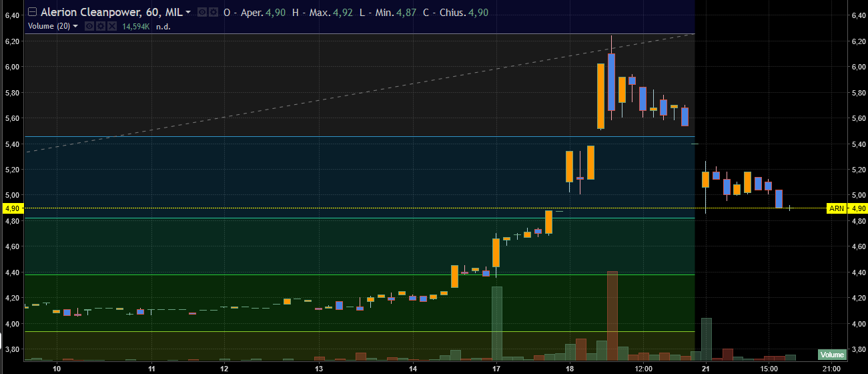868x374 pixels.
Task: Select the date label 17 on time axis
Action: 496,368
